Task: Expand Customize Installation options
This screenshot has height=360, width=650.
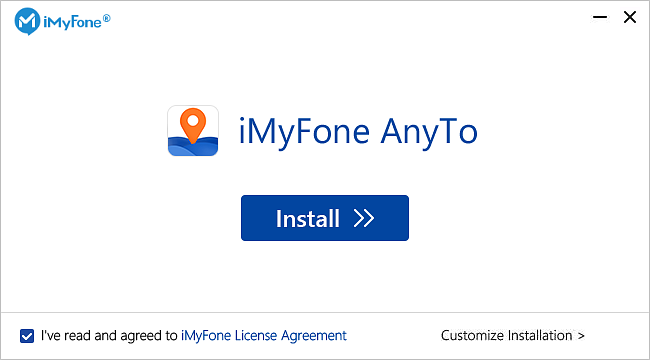Action: coord(513,335)
